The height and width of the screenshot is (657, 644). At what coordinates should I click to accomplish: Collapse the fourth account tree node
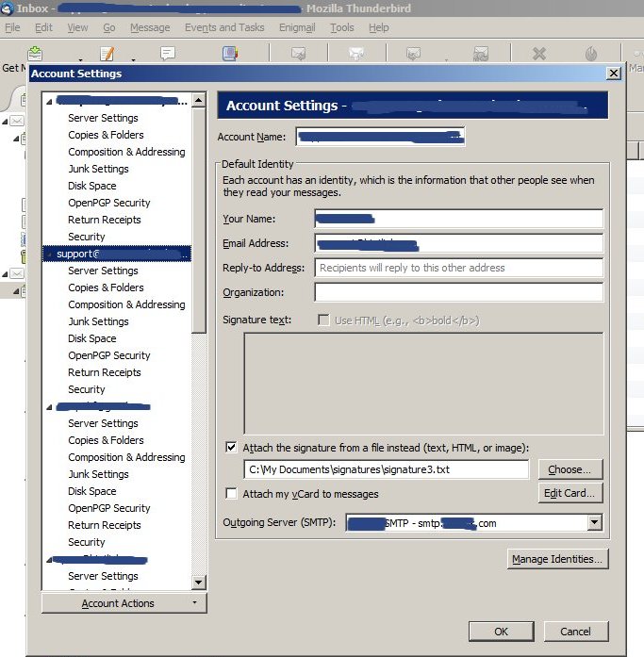(x=49, y=559)
